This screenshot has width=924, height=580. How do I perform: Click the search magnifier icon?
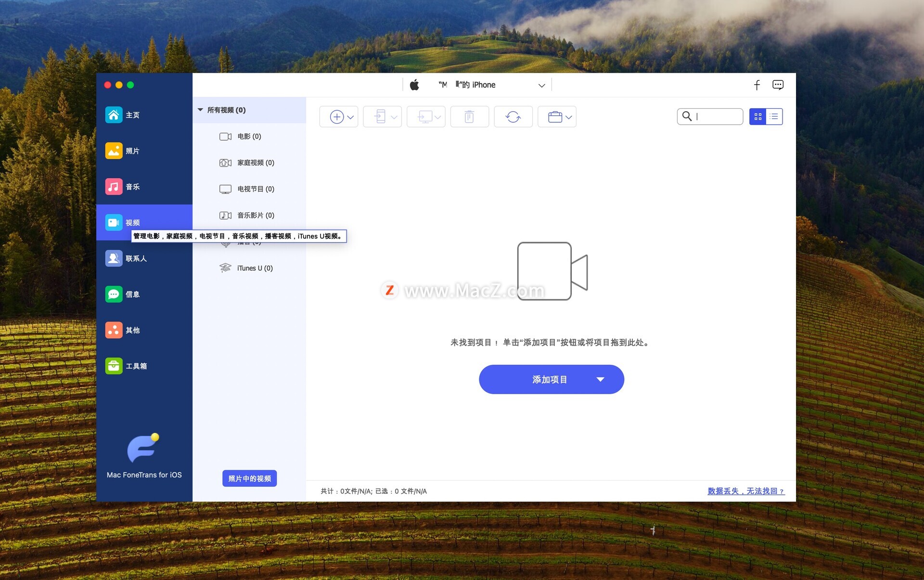coord(687,116)
